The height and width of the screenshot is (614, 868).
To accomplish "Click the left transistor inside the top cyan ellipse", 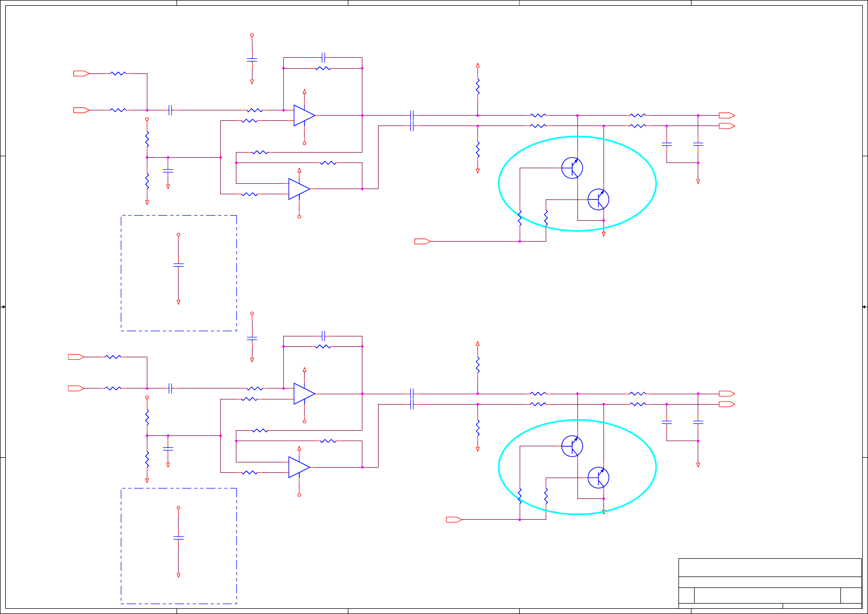I will tap(572, 168).
